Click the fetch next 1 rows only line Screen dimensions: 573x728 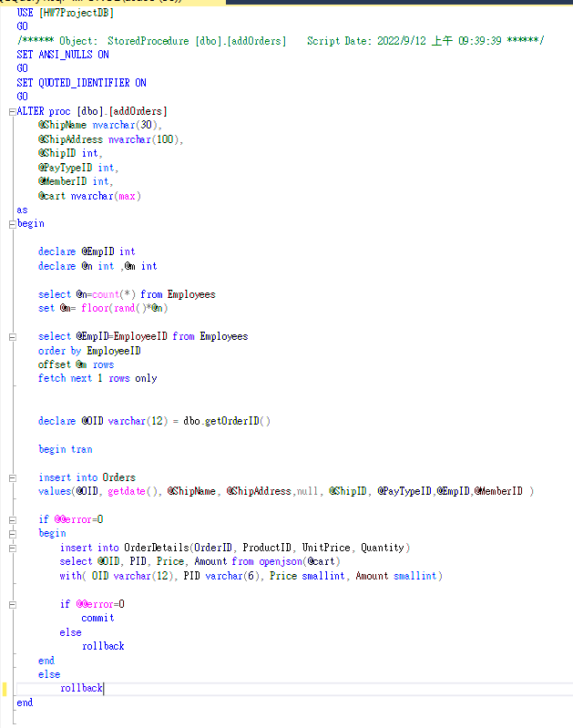[97, 378]
